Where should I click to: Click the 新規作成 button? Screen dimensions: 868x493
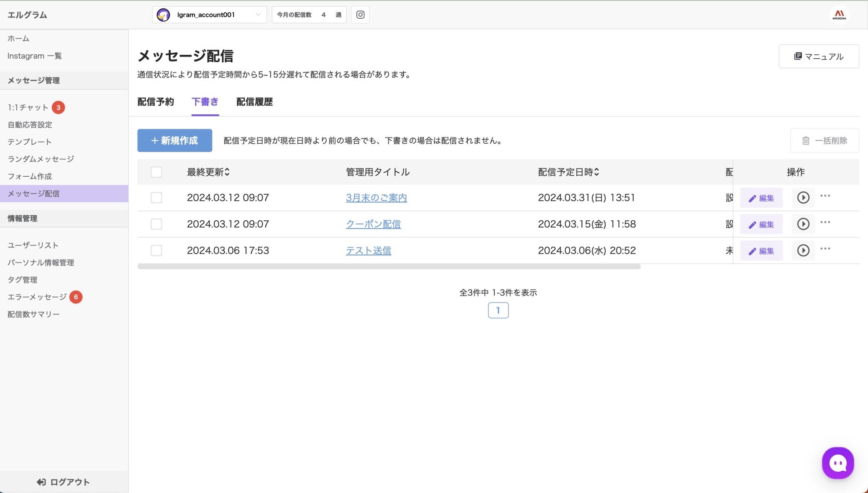(x=174, y=141)
